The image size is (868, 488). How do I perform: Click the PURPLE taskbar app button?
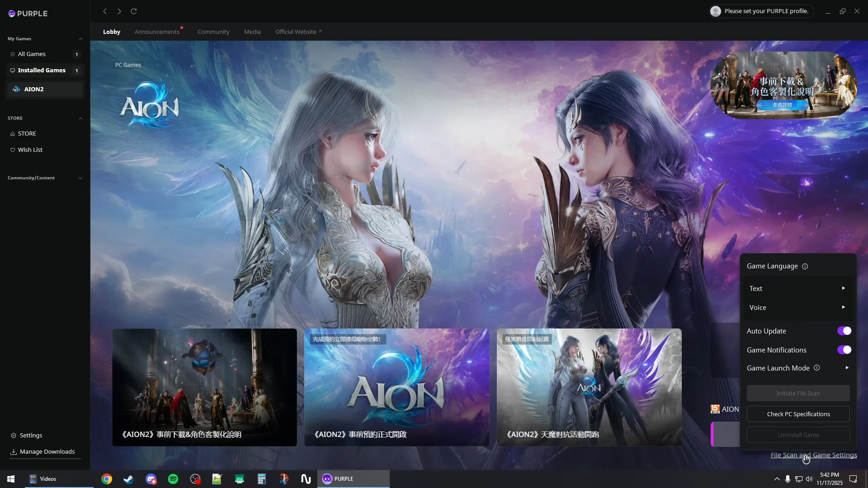(353, 479)
